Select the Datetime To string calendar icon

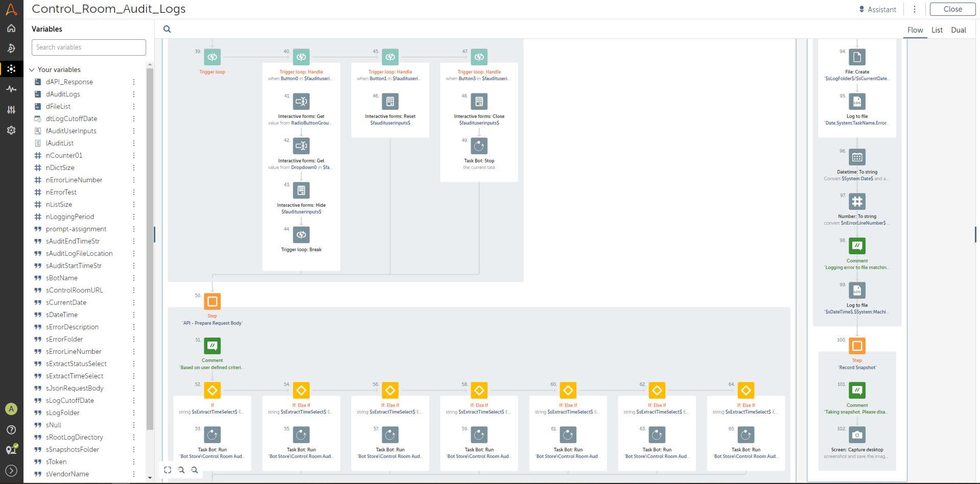[x=857, y=157]
